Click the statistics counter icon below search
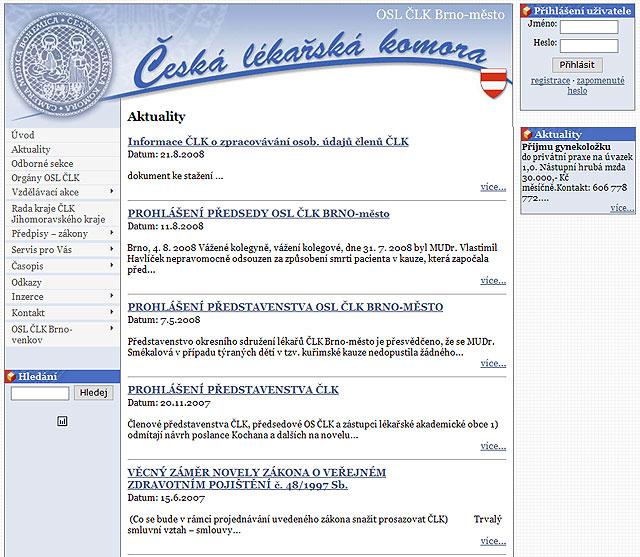Screen dimensions: 640x557 point(62,421)
